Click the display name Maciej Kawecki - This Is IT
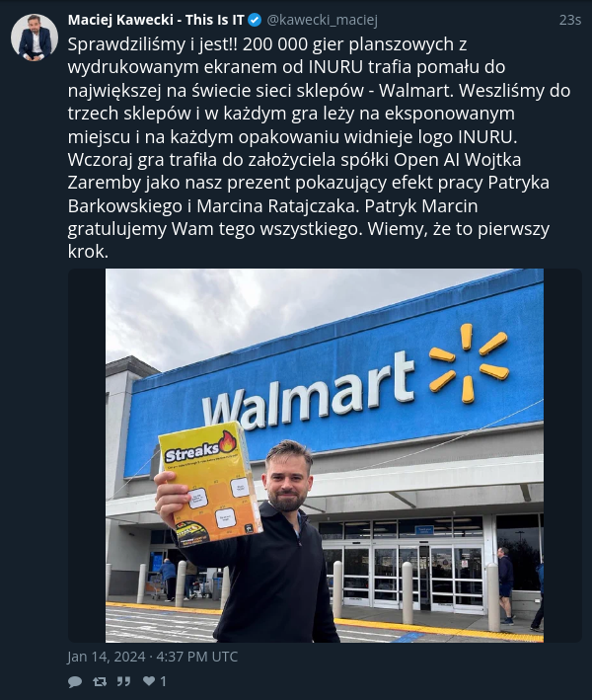592x700 pixels. (x=156, y=20)
